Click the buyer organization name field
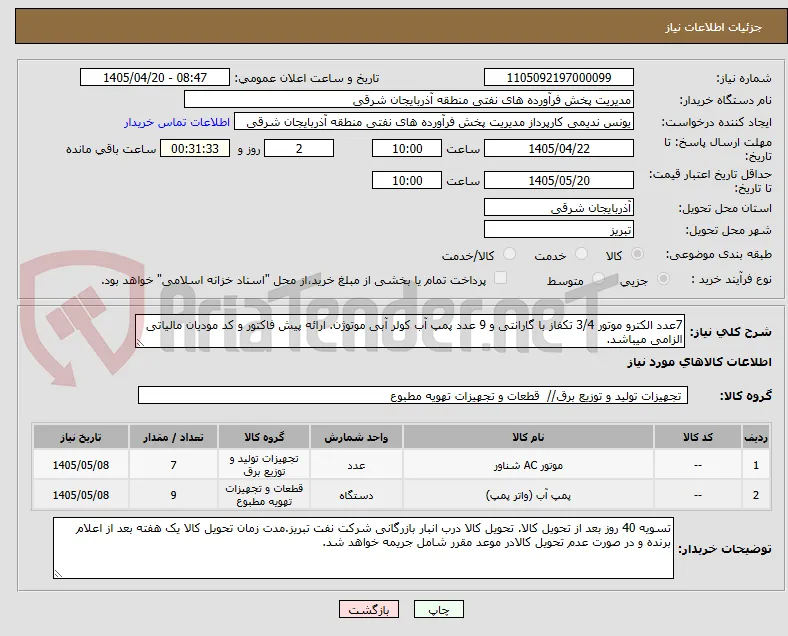788x636 pixels. [409, 99]
